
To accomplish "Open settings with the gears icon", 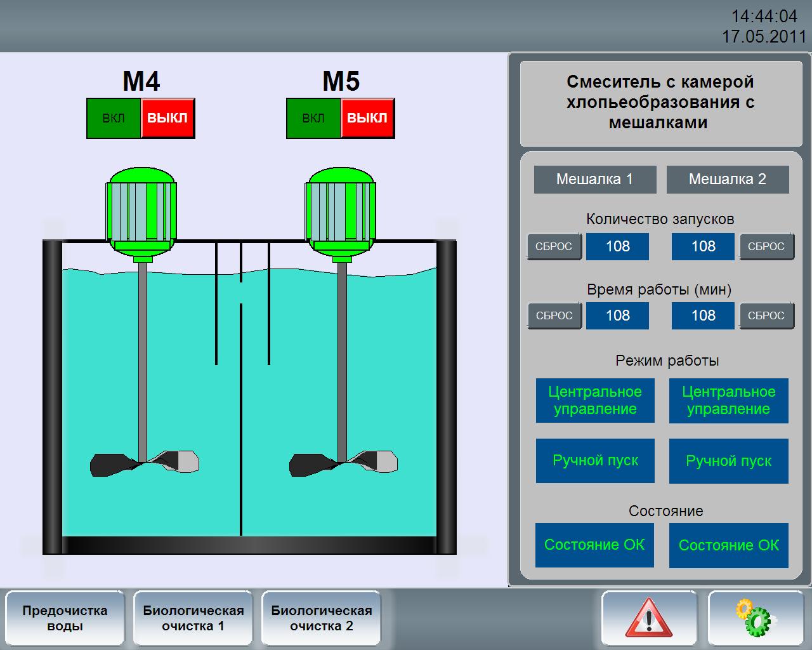I will (x=755, y=618).
